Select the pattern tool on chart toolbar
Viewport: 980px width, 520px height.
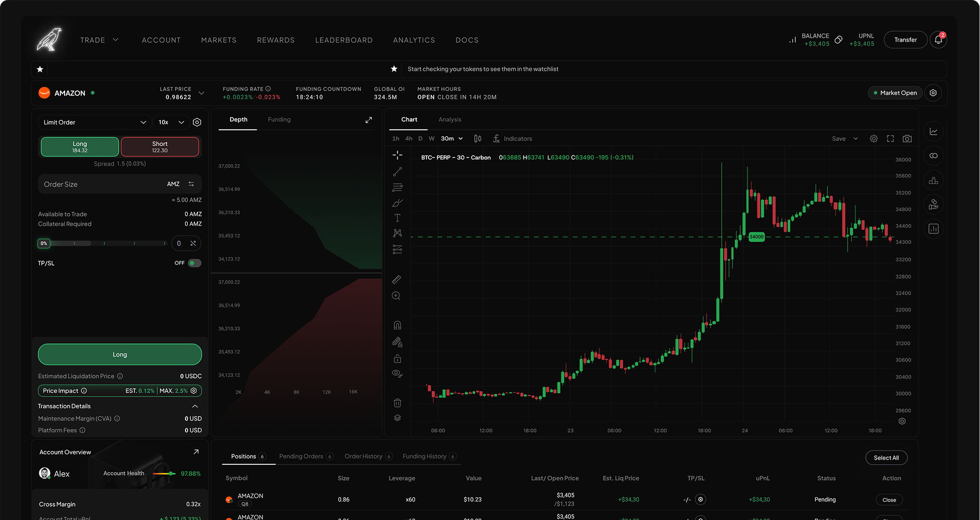pyautogui.click(x=397, y=233)
